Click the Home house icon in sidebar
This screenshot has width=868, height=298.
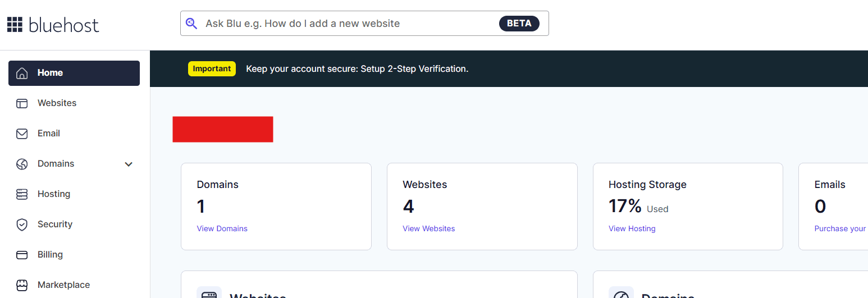point(22,73)
